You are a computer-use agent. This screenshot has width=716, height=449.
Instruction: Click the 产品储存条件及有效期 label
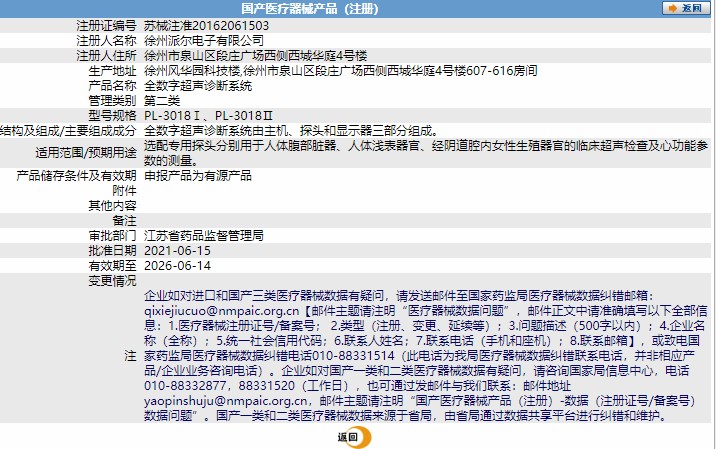[76, 175]
